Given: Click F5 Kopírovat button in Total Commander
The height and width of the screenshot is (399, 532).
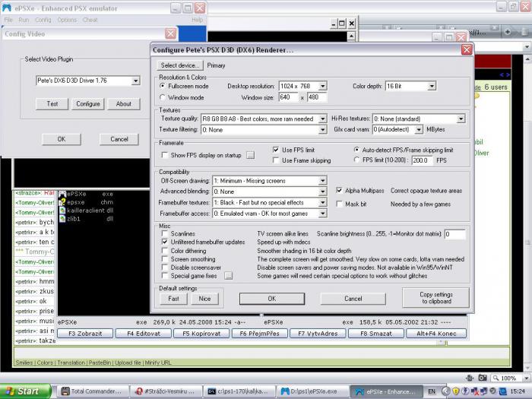Looking at the screenshot, I should click(201, 334).
